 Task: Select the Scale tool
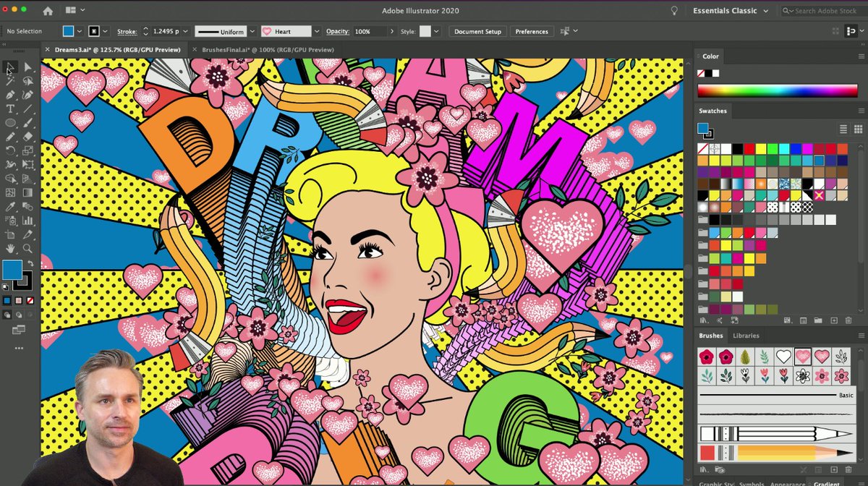[27, 150]
